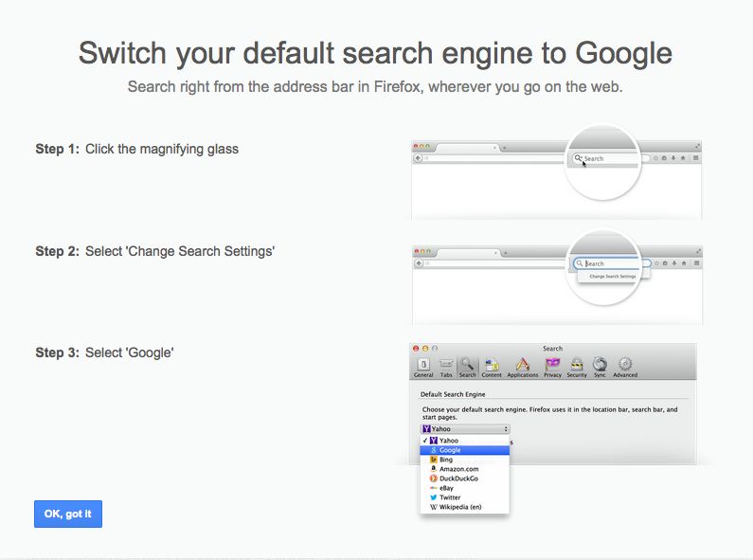Viewport: 753px width, 560px height.
Task: Select the Tabs preferences icon
Action: (x=445, y=365)
